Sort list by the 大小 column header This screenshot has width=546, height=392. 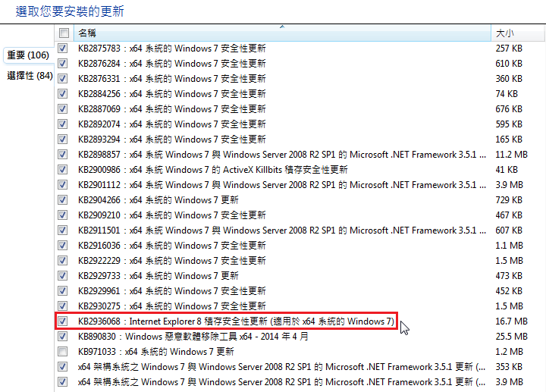click(517, 33)
